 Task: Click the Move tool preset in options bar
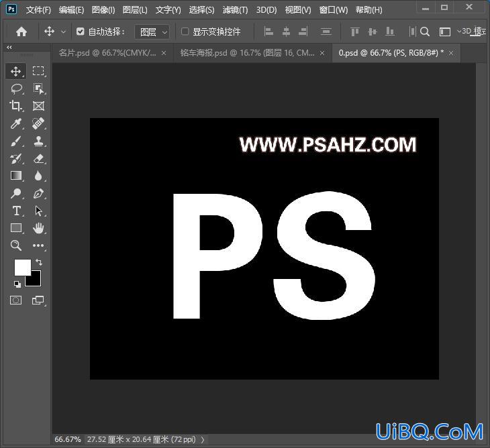pos(50,32)
